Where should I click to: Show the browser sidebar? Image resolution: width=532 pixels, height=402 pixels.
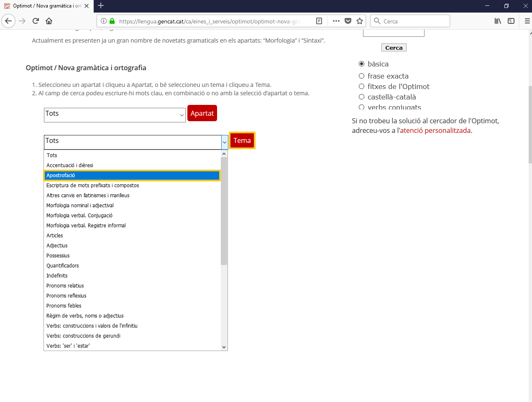click(x=511, y=21)
